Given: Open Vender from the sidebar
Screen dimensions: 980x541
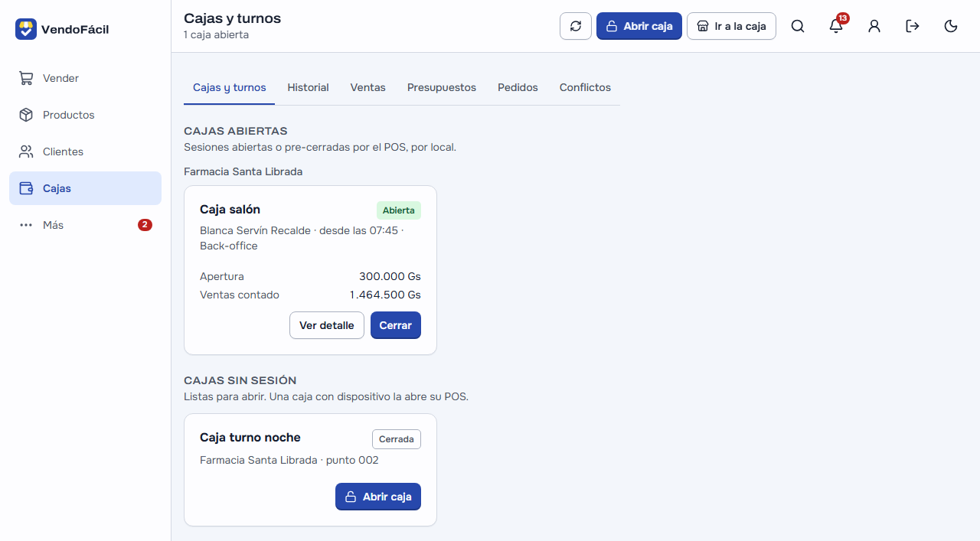Looking at the screenshot, I should click(85, 78).
